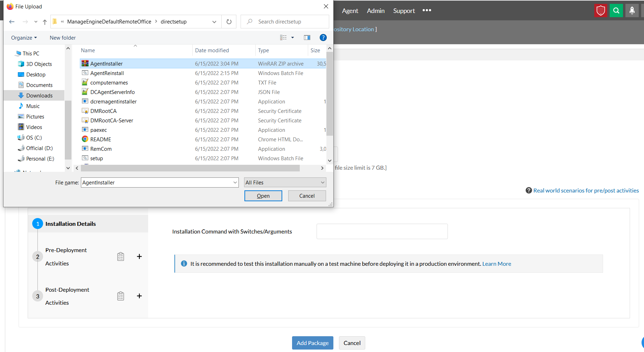This screenshot has width=644, height=352.
Task: Select Installation Details step
Action: tap(88, 224)
